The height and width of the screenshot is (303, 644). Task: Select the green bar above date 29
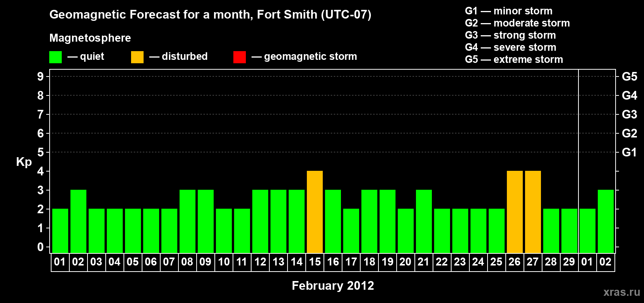click(569, 231)
